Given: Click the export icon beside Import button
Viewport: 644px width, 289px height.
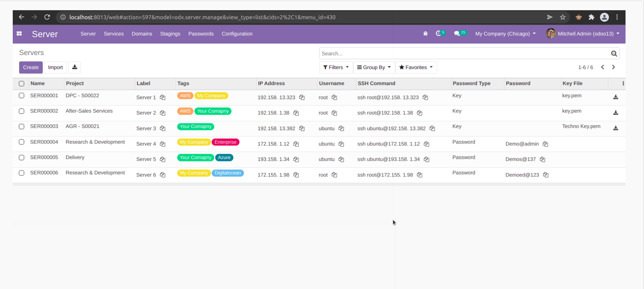Looking at the screenshot, I should [x=75, y=67].
